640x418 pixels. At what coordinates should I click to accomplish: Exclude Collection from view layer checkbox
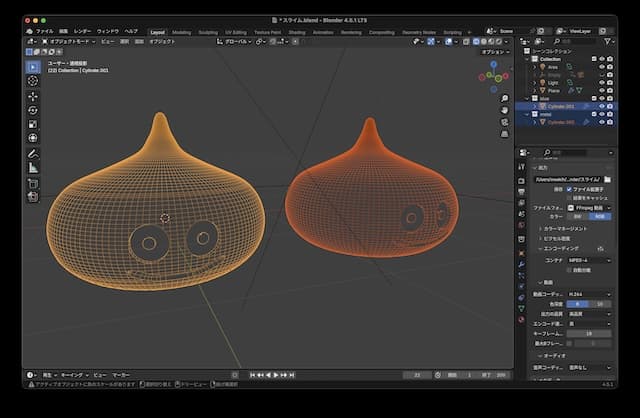[594, 59]
